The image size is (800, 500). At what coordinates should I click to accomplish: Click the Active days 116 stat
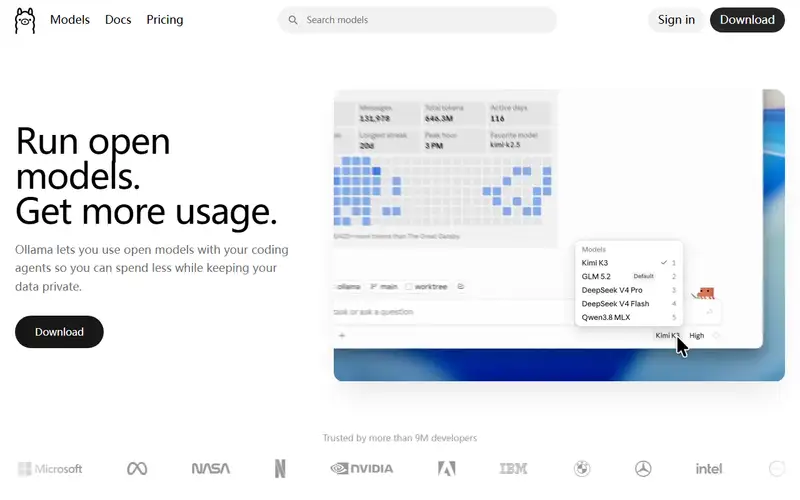pos(519,113)
